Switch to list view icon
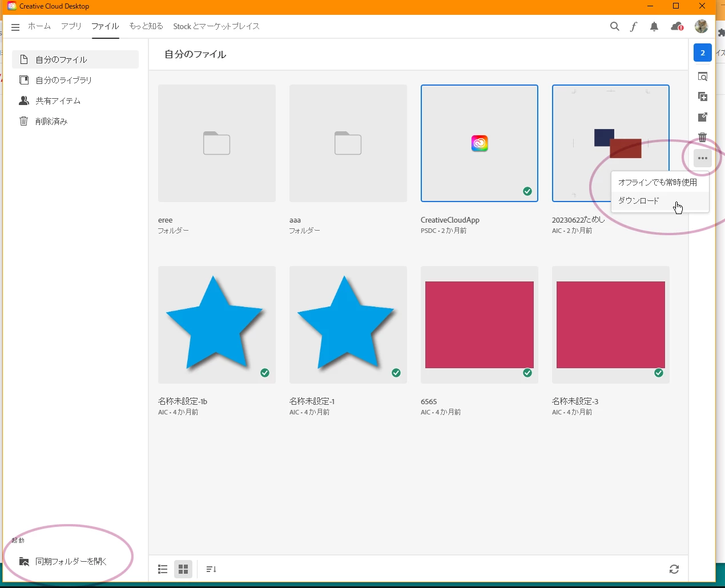Screen dimensions: 725x588 [163, 569]
